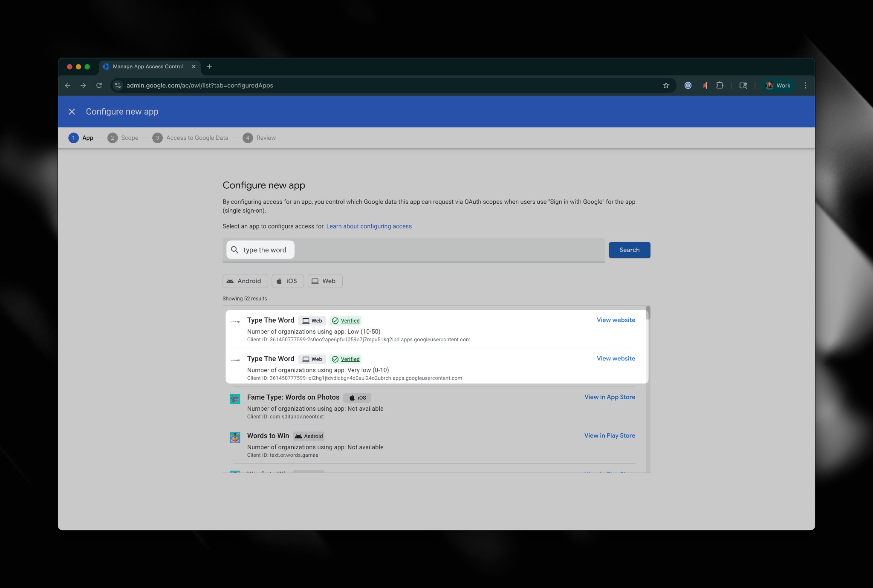Select step 1 App in the stepper

81,138
